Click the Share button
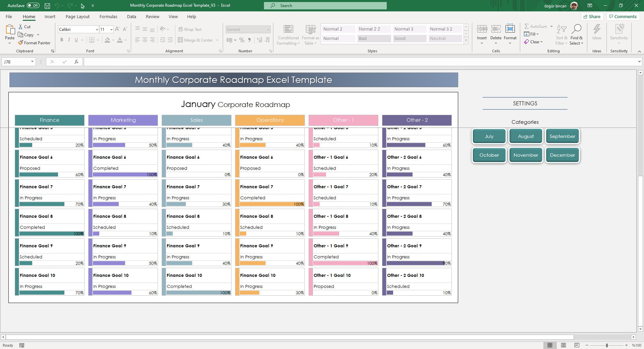 (592, 16)
